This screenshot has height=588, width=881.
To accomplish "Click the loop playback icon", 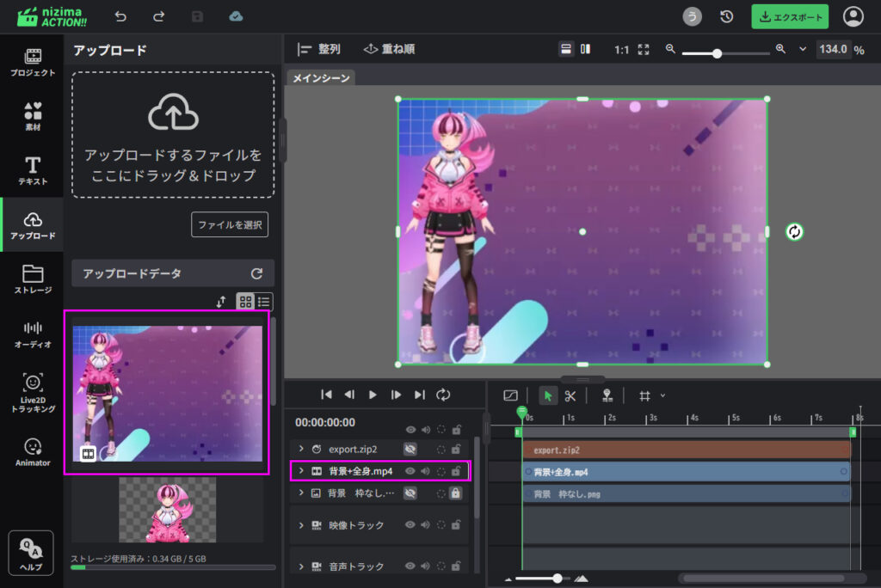I will (x=443, y=395).
